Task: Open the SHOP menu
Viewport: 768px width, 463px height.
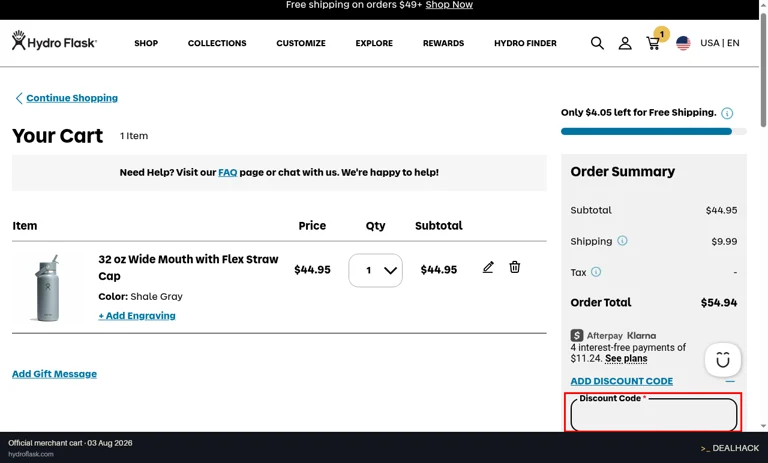Action: coord(146,43)
